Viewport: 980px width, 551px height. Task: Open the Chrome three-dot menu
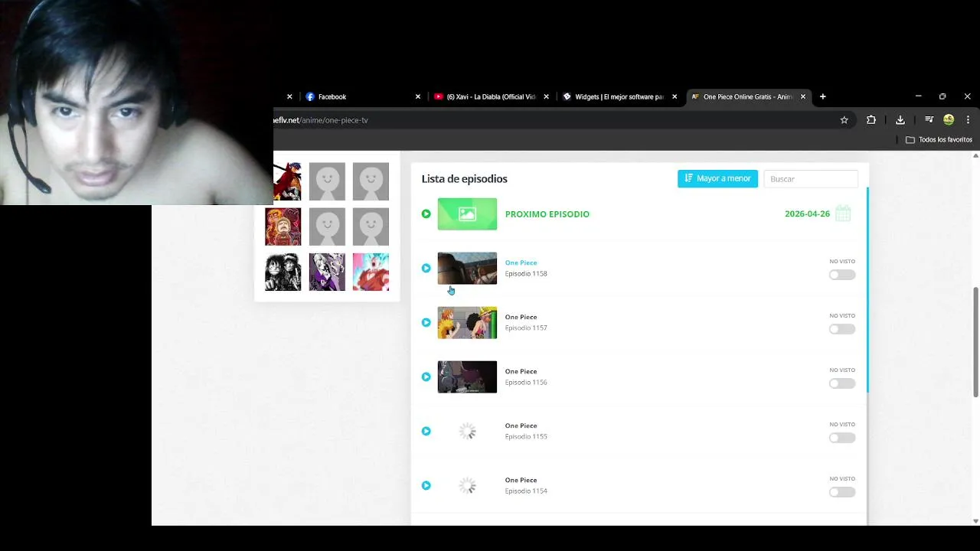point(968,119)
